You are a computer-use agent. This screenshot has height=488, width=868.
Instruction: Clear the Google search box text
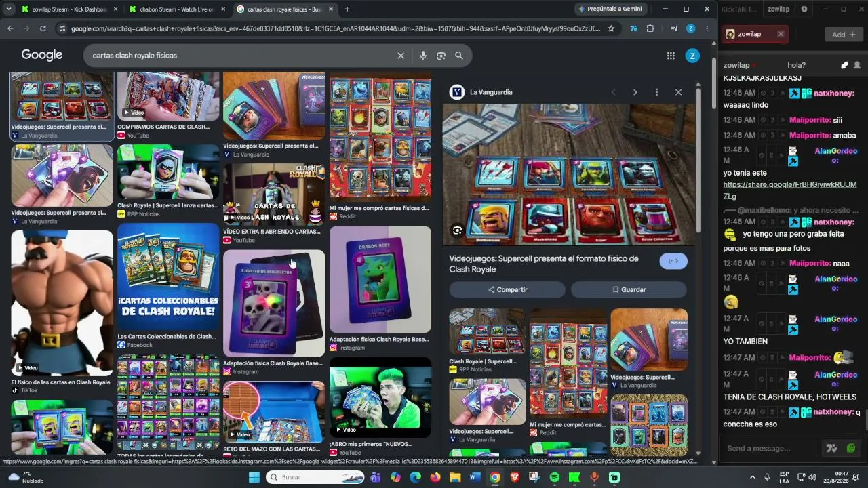(x=401, y=56)
